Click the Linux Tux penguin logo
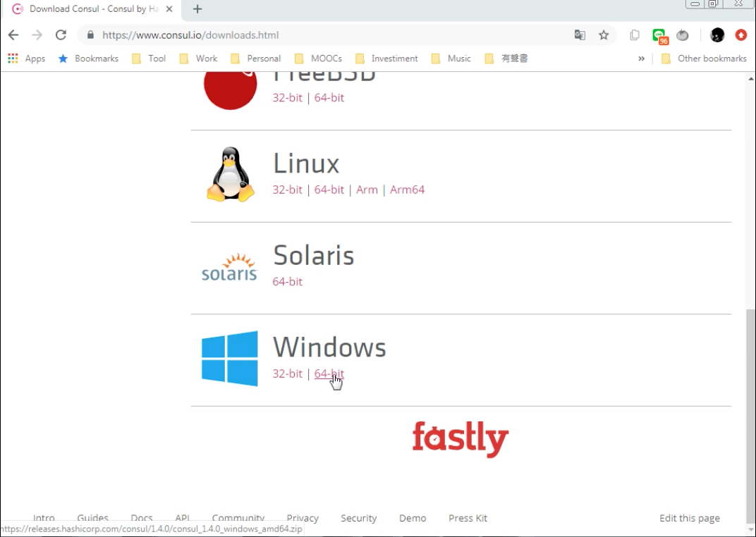Viewport: 756px width, 537px height. click(x=231, y=174)
